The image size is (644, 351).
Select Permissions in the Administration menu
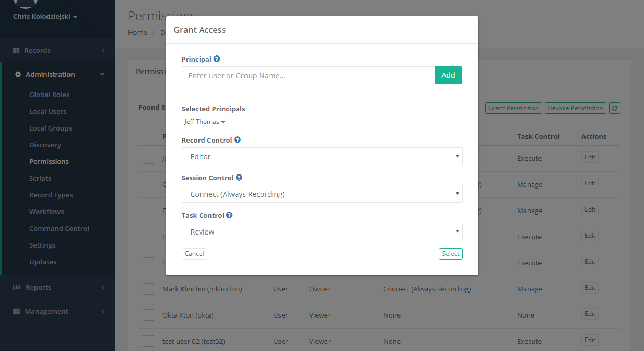49,161
